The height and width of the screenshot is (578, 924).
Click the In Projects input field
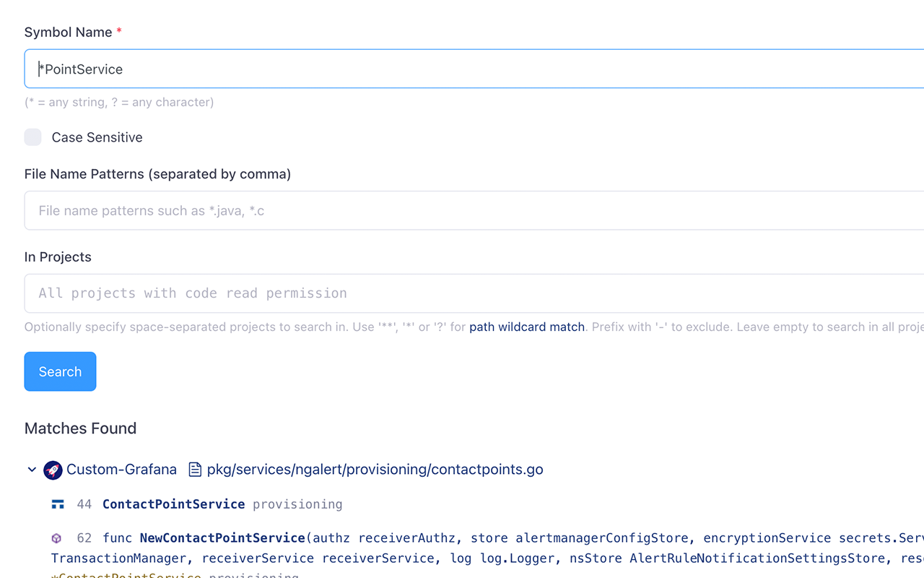click(474, 293)
